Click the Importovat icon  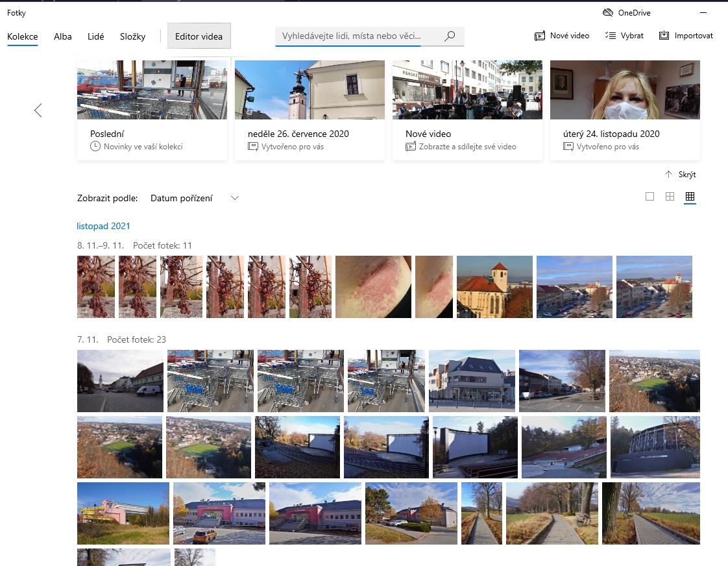coord(664,36)
